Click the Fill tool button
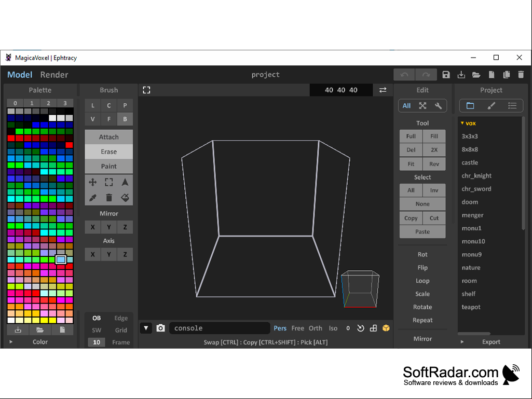 tap(434, 136)
